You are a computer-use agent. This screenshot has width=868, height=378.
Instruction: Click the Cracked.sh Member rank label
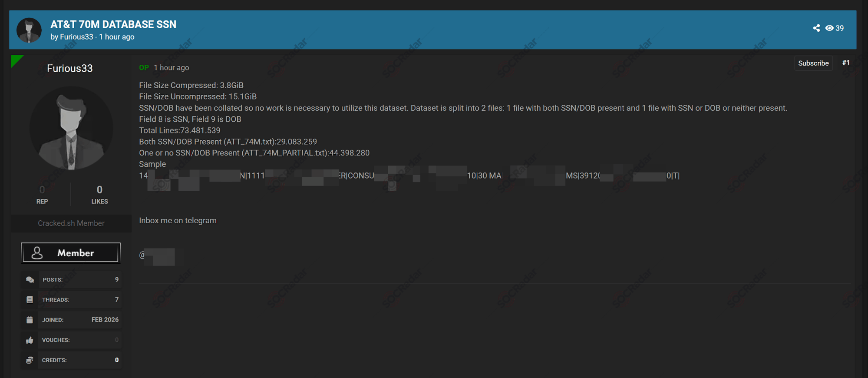point(71,223)
